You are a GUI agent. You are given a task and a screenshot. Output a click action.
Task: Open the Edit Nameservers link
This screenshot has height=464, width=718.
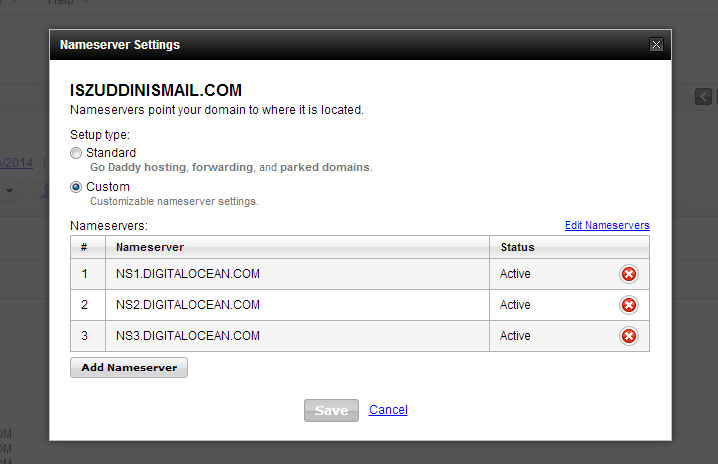coord(607,226)
